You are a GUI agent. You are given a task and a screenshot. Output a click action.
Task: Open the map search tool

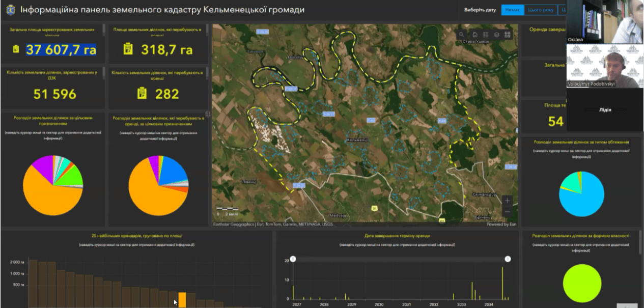tap(462, 35)
